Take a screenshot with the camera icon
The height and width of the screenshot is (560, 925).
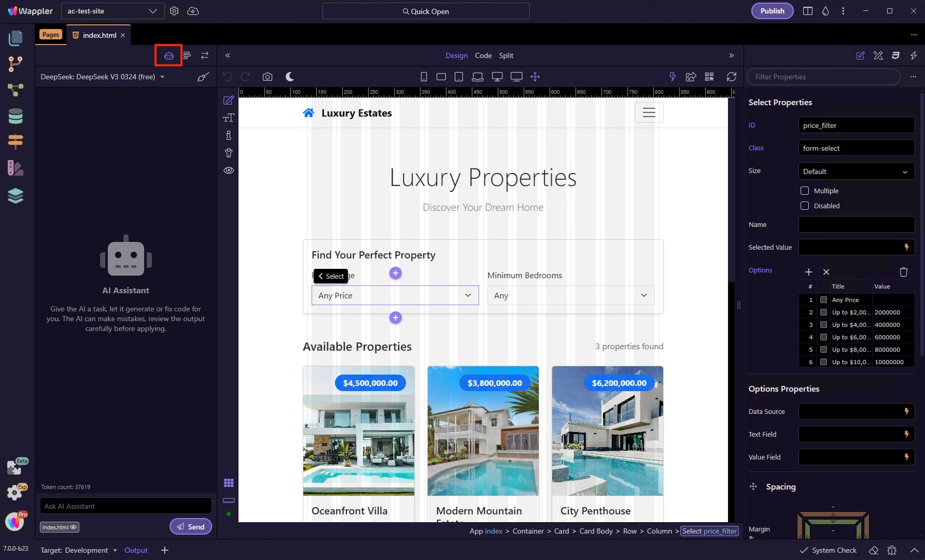[268, 77]
